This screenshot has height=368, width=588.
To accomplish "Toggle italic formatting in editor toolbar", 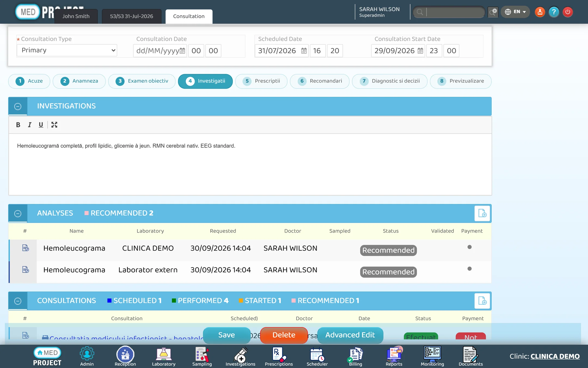I will tap(29, 125).
